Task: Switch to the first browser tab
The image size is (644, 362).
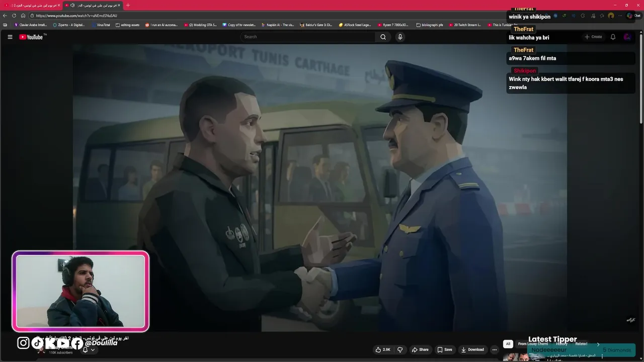Action: 32,5
